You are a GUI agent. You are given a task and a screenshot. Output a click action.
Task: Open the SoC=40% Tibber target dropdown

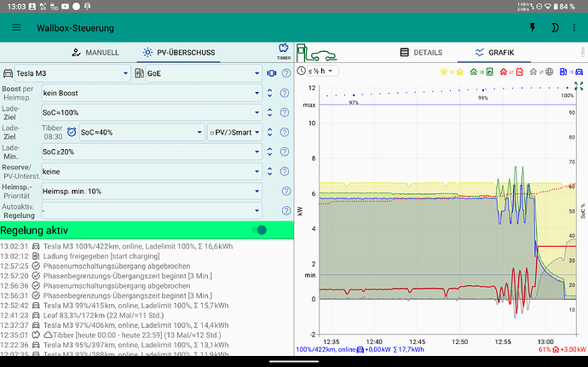coord(141,132)
